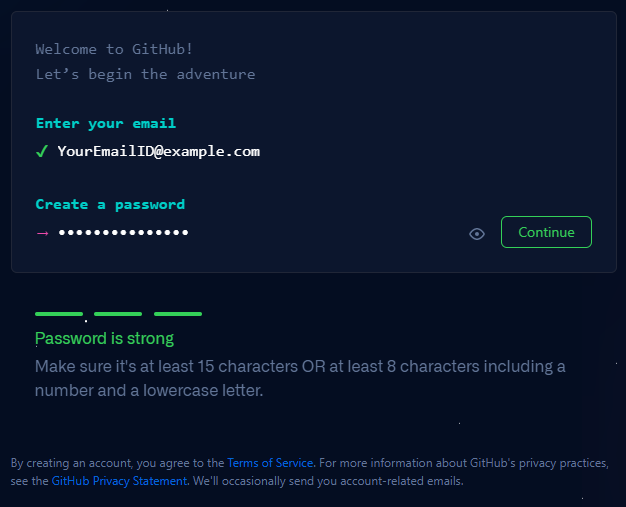Click the first green strength bar
The image size is (626, 507).
(x=59, y=314)
